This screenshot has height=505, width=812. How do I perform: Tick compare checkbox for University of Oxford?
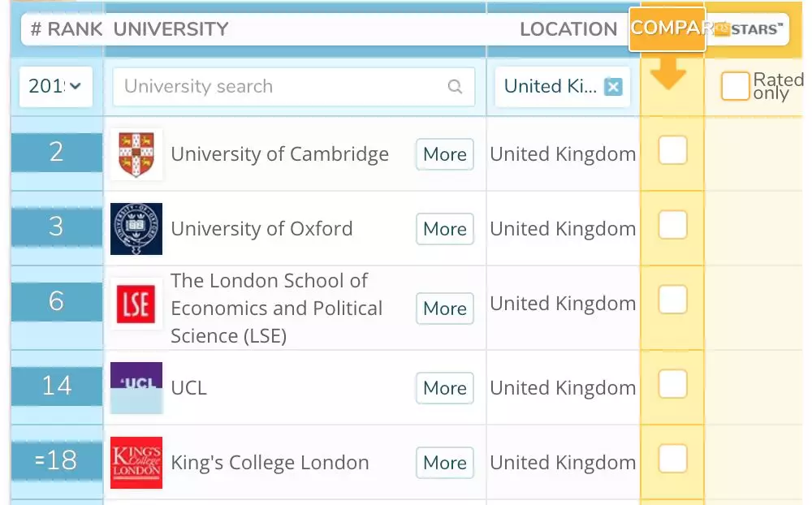click(672, 225)
